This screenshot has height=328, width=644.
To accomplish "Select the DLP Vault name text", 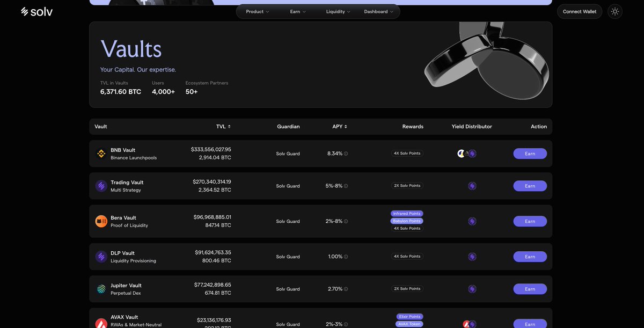I will (123, 253).
